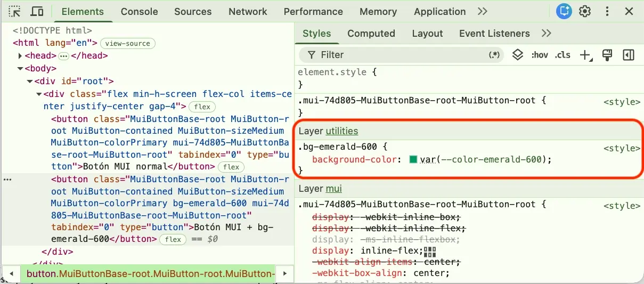Screen dimensions: 644x284
Task: Select the closing div tag line
Action: pyautogui.click(x=57, y=251)
